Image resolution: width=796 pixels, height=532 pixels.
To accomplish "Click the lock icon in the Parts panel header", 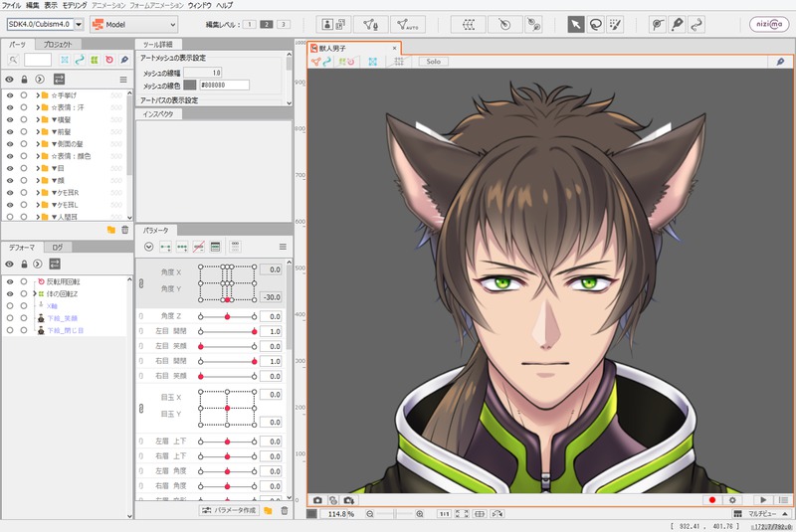I will tap(24, 80).
